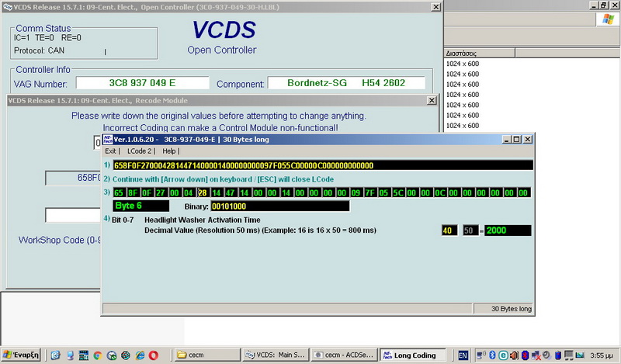Click the result field showing 2000

pos(508,231)
